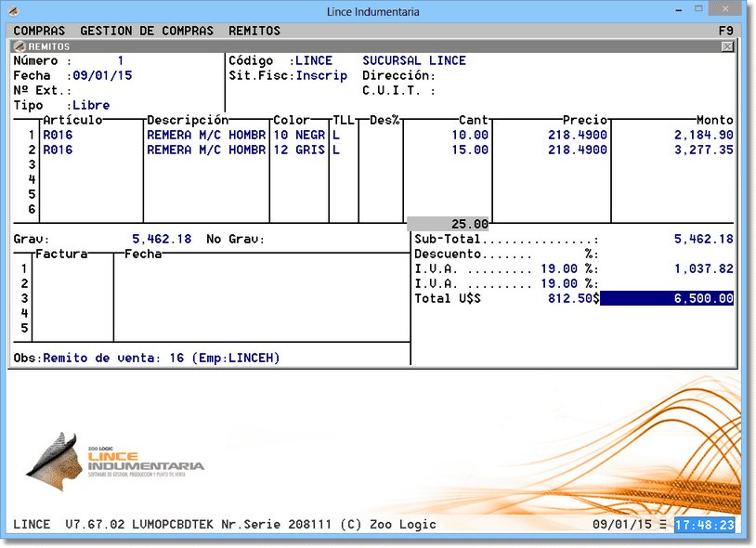This screenshot has width=756, height=548.
Task: Click the Color column header
Action: [292, 120]
